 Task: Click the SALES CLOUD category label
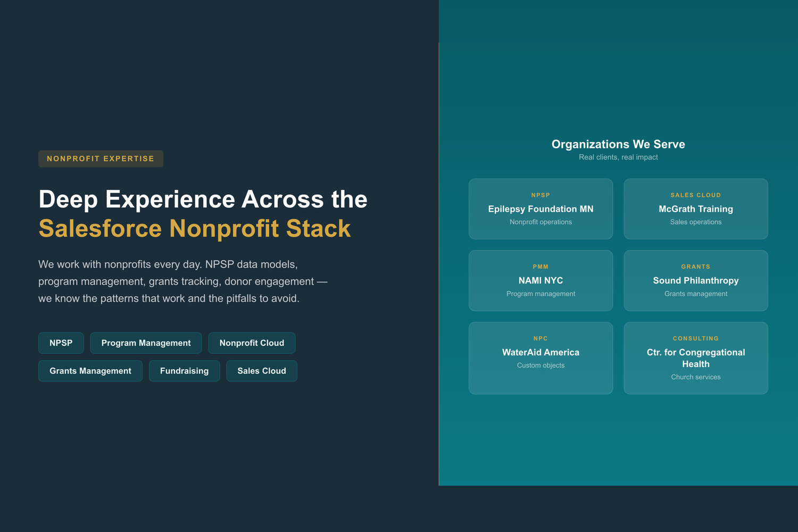[695, 195]
